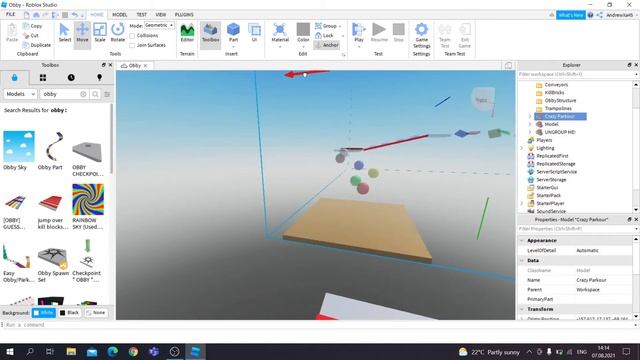The height and width of the screenshot is (360, 640).
Task: Set toolbox background to Black
Action: click(69, 313)
